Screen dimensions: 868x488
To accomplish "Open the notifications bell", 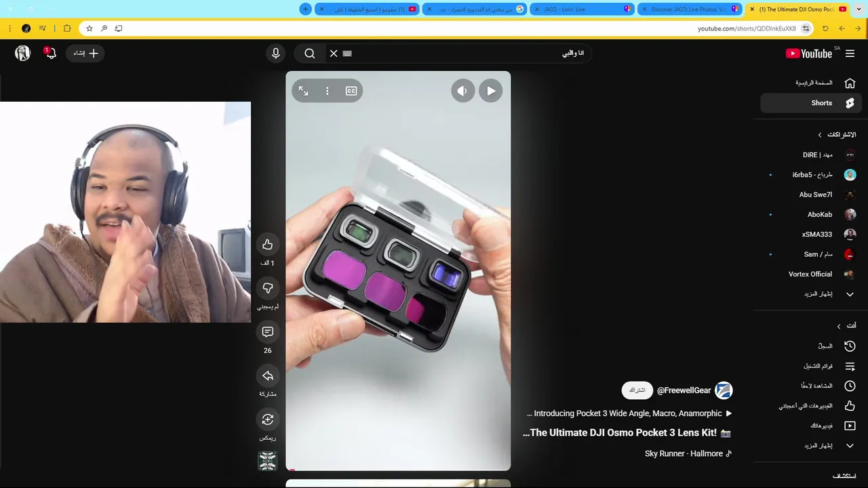I will tap(50, 53).
